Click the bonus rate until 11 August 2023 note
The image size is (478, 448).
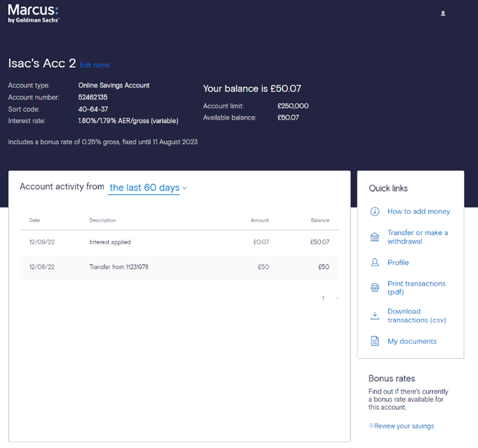point(103,142)
